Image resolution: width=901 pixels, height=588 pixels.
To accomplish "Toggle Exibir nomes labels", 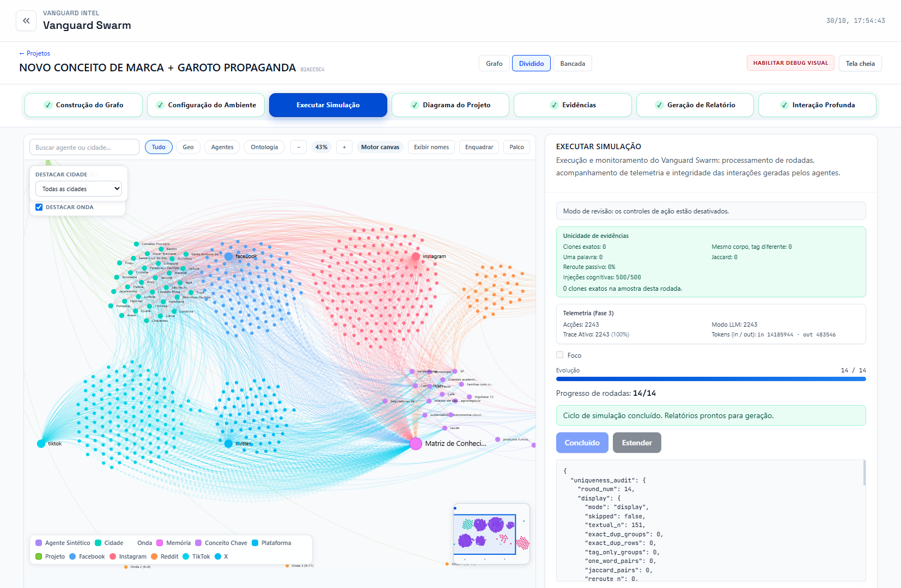I will (431, 147).
